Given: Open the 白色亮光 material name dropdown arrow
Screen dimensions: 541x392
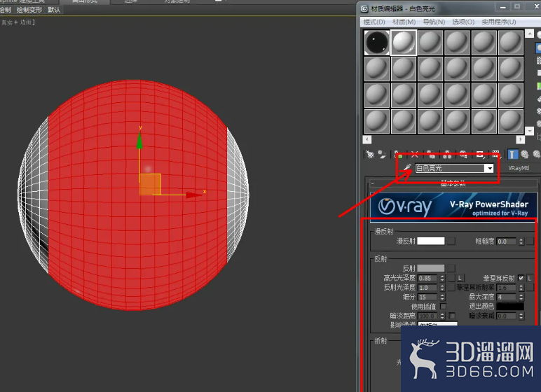Looking at the screenshot, I should (x=489, y=168).
